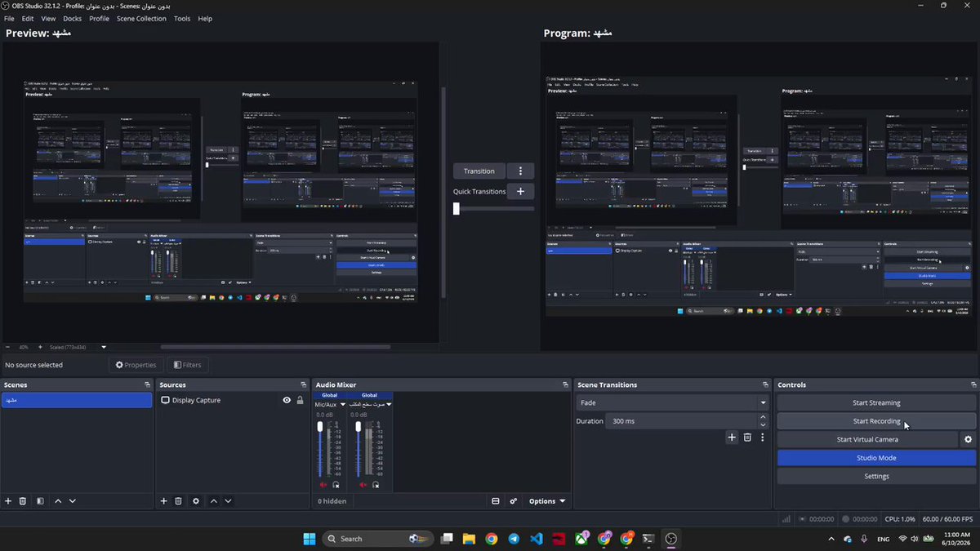Open Virtual Camera settings gear
This screenshot has height=551, width=980.
tap(969, 439)
